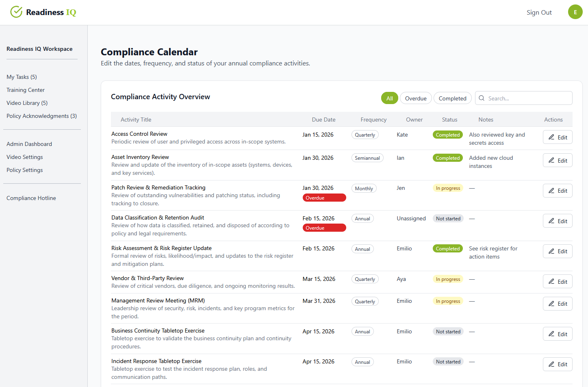Enable the All activities filter
Screen dimensions: 588x387
click(389, 98)
